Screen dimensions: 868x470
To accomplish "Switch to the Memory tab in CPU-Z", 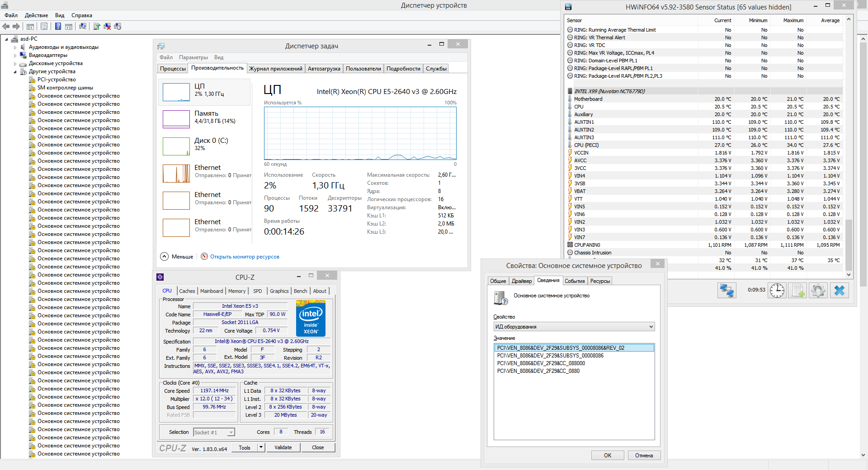I will click(237, 291).
